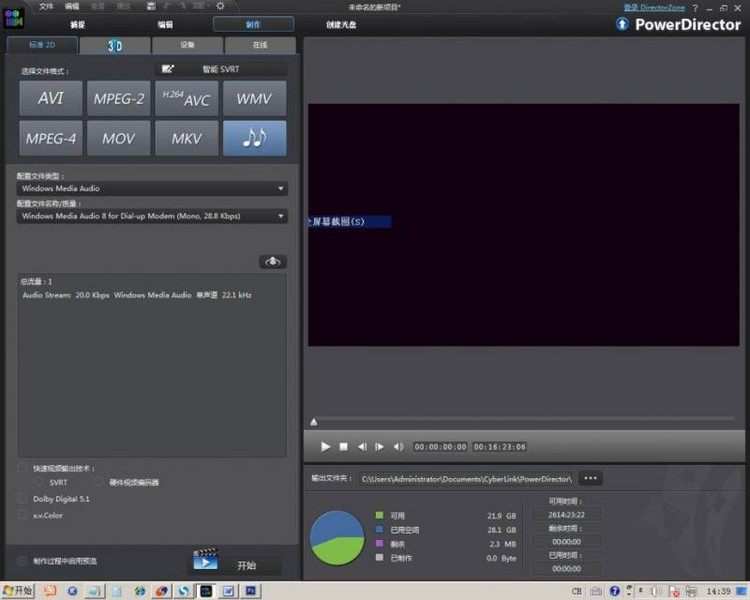Switch to the Online tab

click(x=260, y=45)
